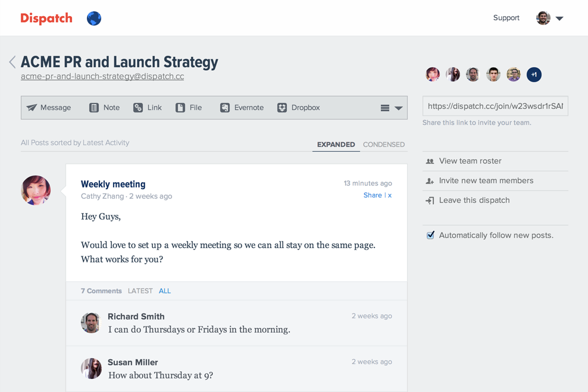The width and height of the screenshot is (588, 392).
Task: Switch to the CONDENSED view tab
Action: [x=383, y=144]
